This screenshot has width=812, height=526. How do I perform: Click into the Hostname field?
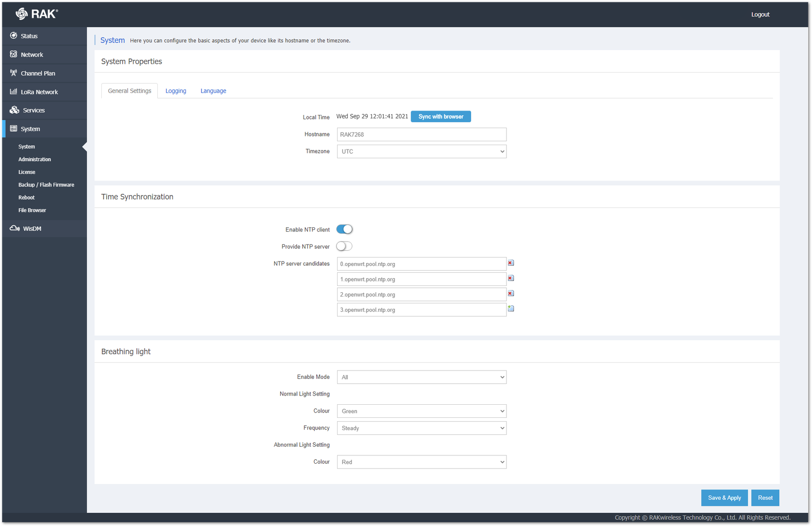pos(422,134)
